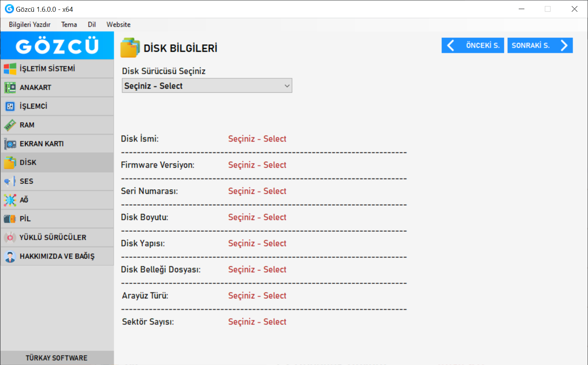Click the Türkay Software footer label
Image resolution: width=588 pixels, height=365 pixels.
pos(57,358)
